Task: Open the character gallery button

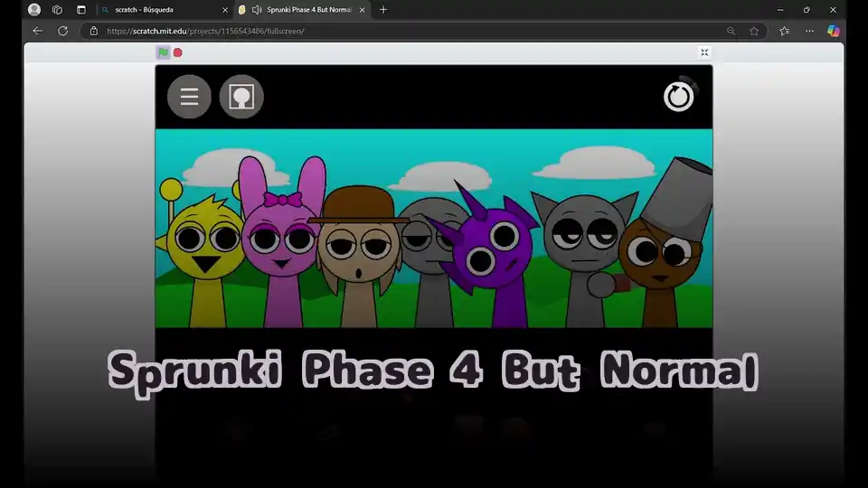Action: point(241,97)
